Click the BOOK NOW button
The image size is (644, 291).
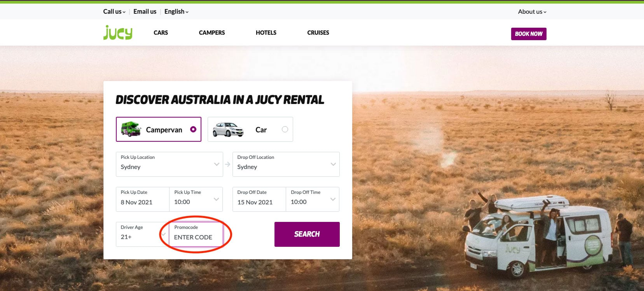[x=528, y=34]
